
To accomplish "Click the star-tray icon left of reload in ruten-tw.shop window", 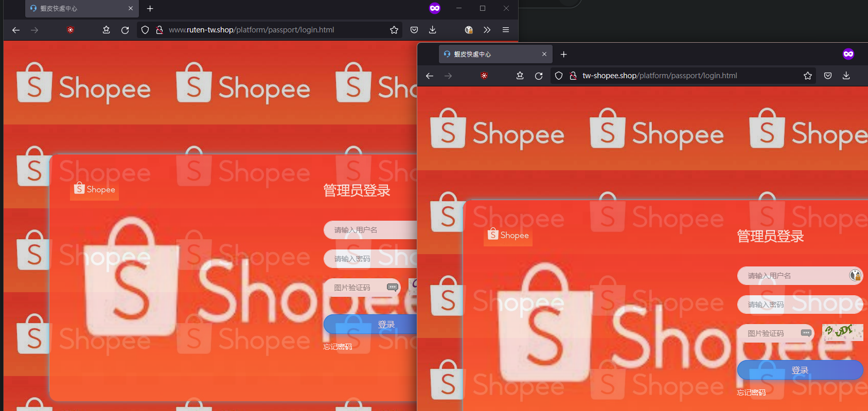I will tap(107, 30).
